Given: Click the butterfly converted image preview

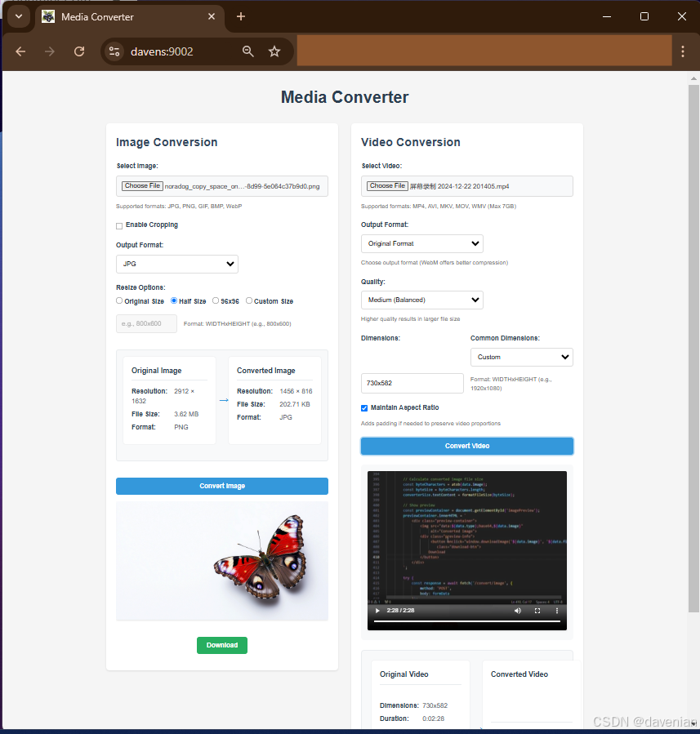Looking at the screenshot, I should pyautogui.click(x=222, y=561).
